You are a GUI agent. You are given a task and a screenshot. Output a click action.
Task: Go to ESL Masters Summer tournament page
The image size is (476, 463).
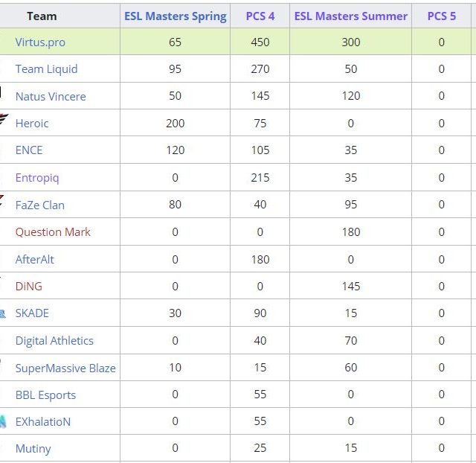coord(350,16)
